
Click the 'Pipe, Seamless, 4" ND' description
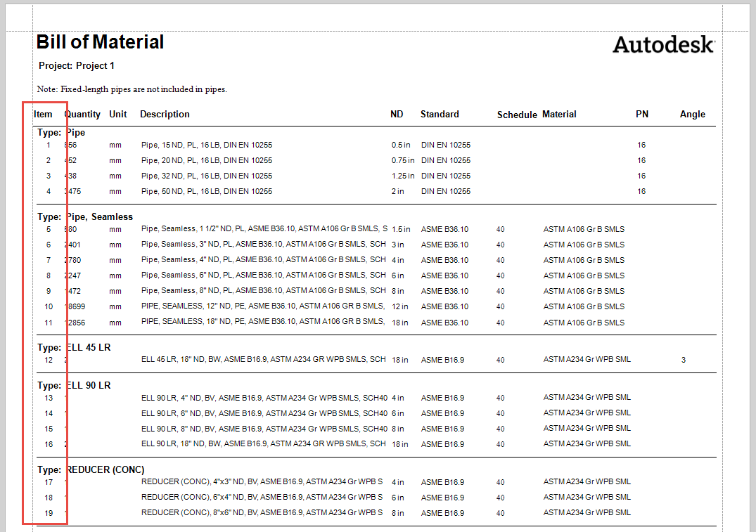coord(264,260)
